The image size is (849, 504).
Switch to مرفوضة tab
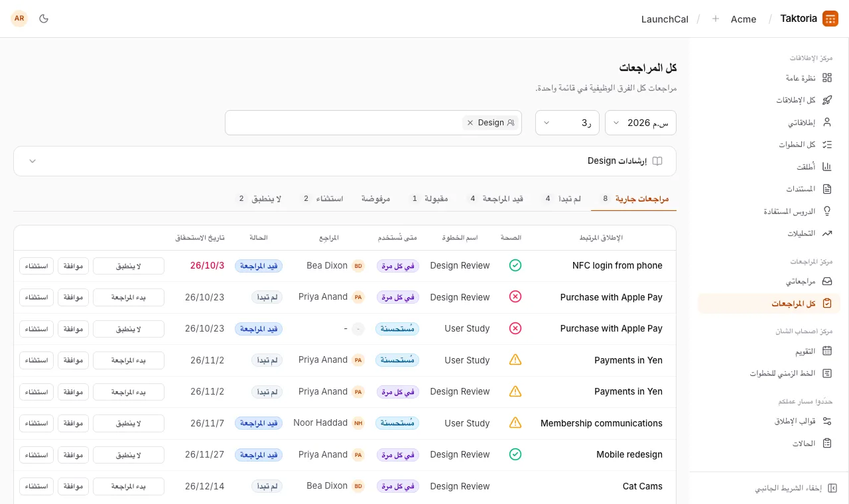point(375,199)
